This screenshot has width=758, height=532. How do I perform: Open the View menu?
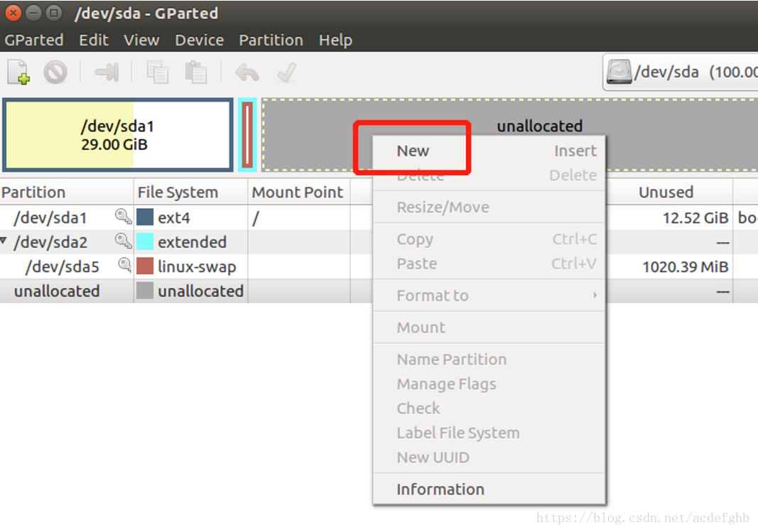pyautogui.click(x=141, y=40)
